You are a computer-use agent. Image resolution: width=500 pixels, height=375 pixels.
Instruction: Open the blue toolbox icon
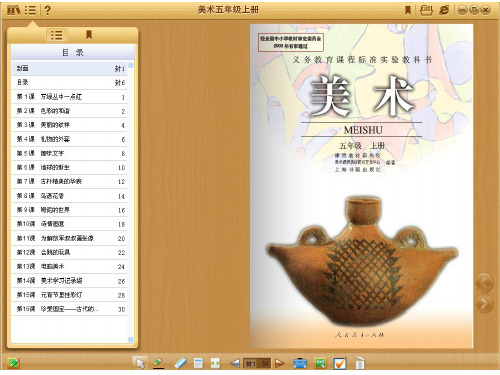tap(300, 363)
